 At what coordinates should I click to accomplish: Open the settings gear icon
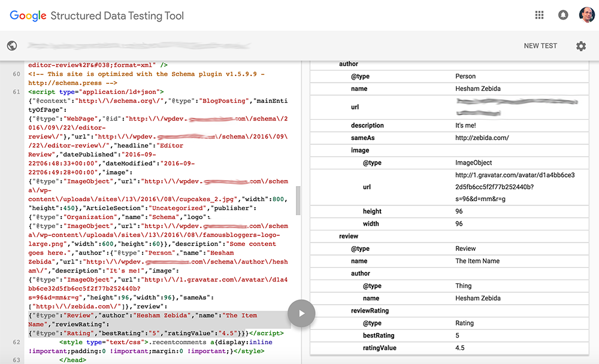[x=580, y=46]
